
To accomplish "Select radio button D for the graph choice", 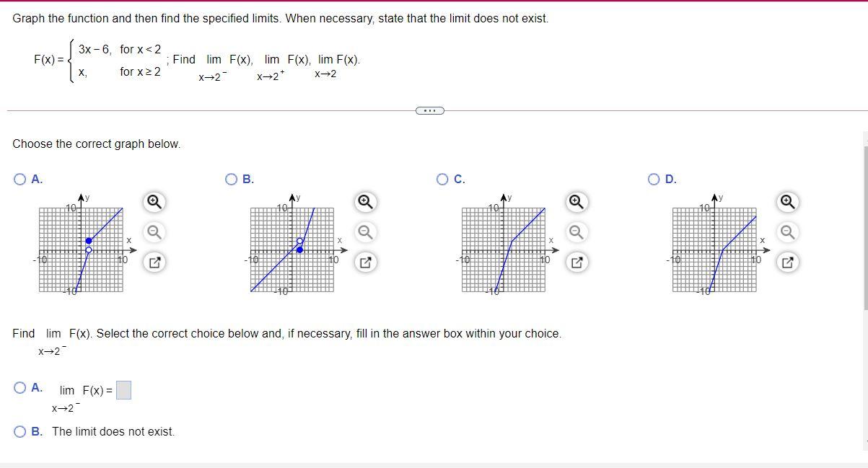I will [652, 179].
